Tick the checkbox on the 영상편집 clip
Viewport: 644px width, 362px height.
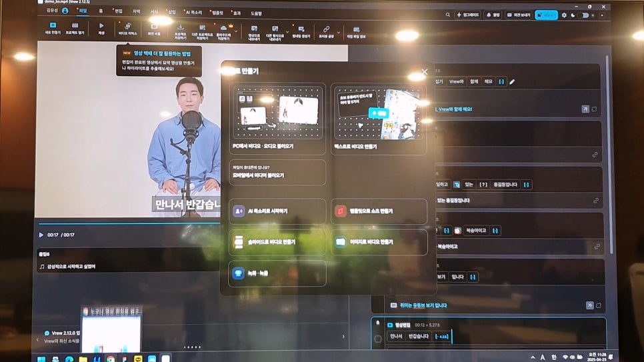378,339
